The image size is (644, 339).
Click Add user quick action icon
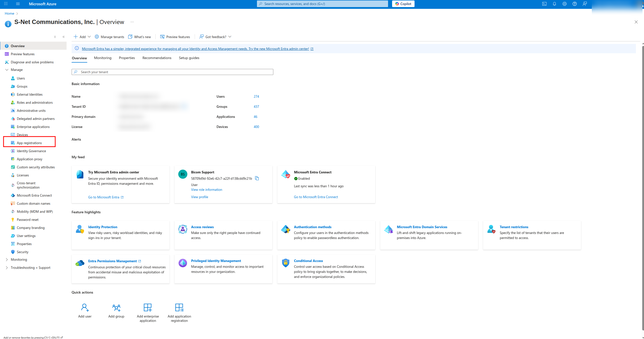(85, 307)
